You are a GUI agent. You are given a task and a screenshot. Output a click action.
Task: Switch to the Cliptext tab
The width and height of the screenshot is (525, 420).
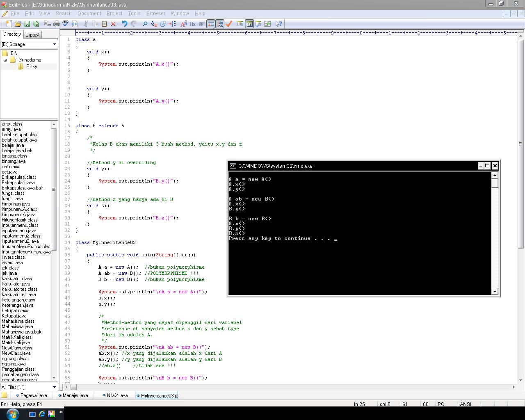[x=32, y=35]
